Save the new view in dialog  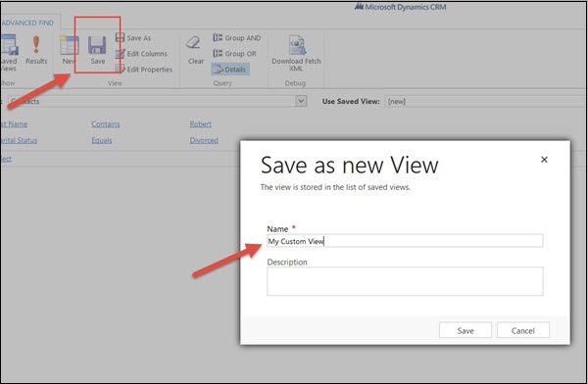coord(465,330)
